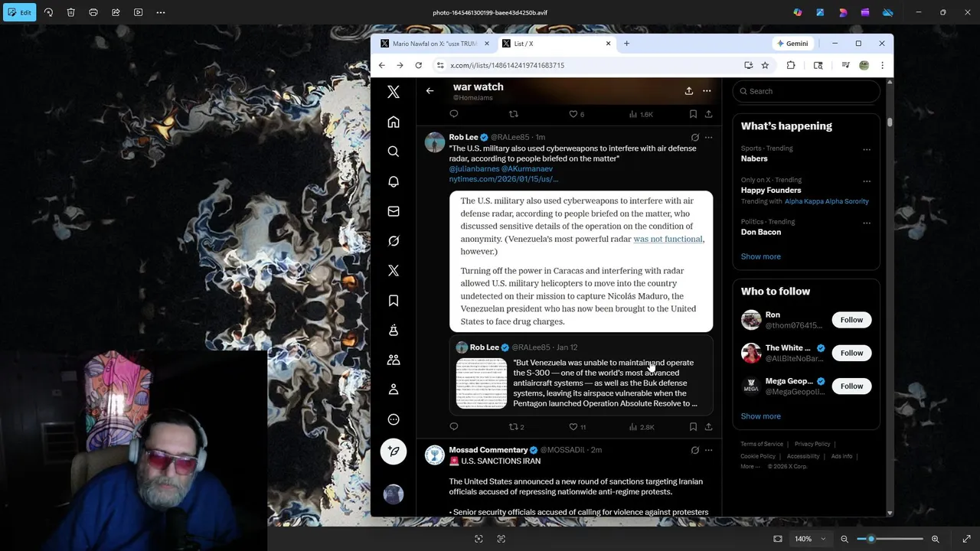Open X Messages envelope
Screen dimensions: 980x551
point(394,211)
